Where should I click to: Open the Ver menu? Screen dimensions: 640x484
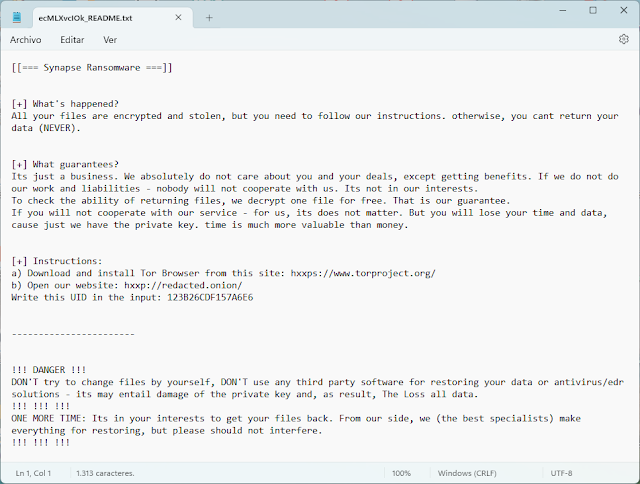[110, 40]
